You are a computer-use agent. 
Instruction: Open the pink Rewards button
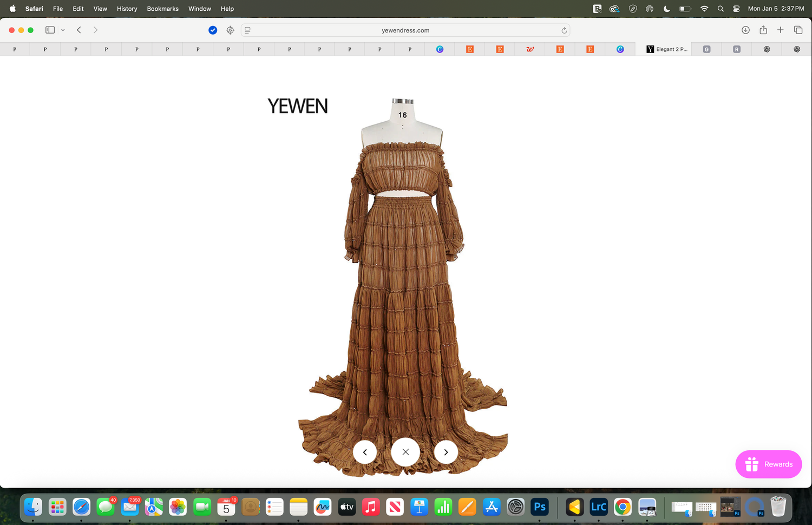(769, 464)
